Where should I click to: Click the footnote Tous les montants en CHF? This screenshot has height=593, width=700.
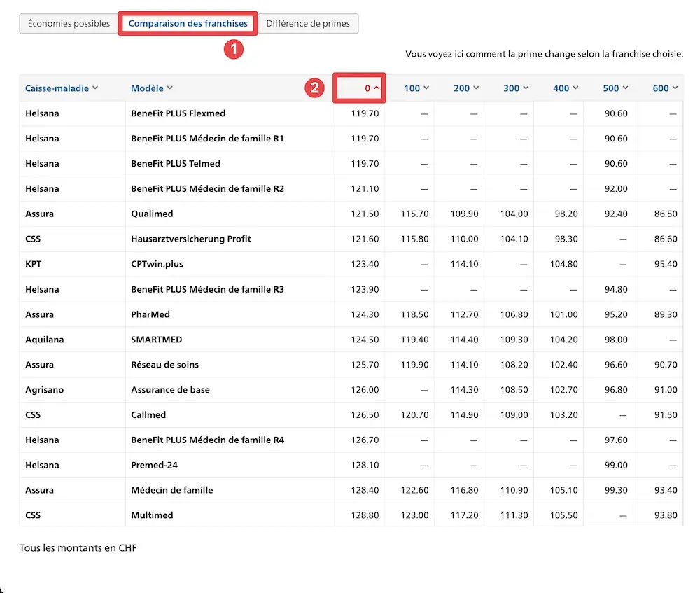pyautogui.click(x=78, y=548)
